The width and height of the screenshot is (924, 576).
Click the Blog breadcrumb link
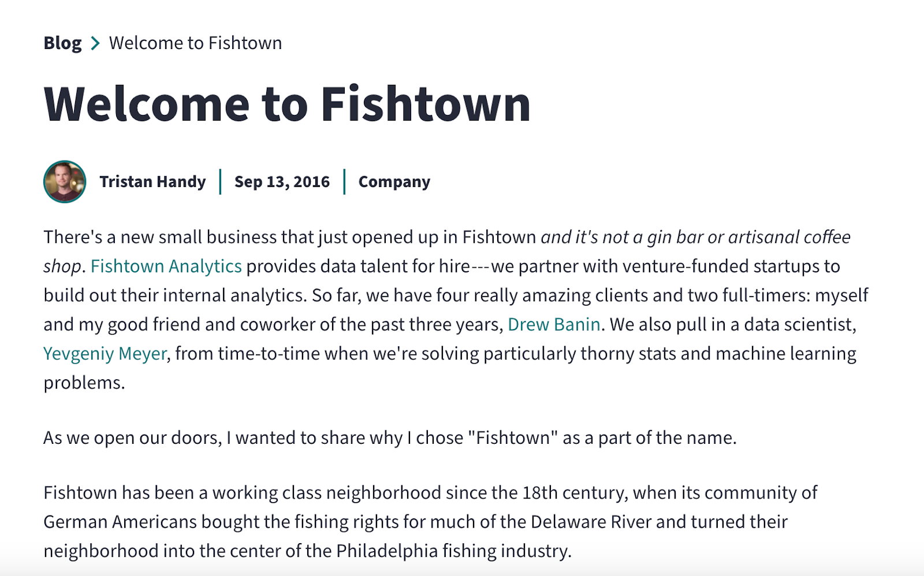point(62,43)
